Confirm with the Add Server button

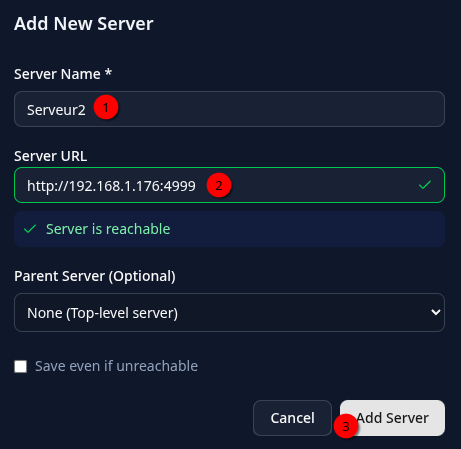392,418
